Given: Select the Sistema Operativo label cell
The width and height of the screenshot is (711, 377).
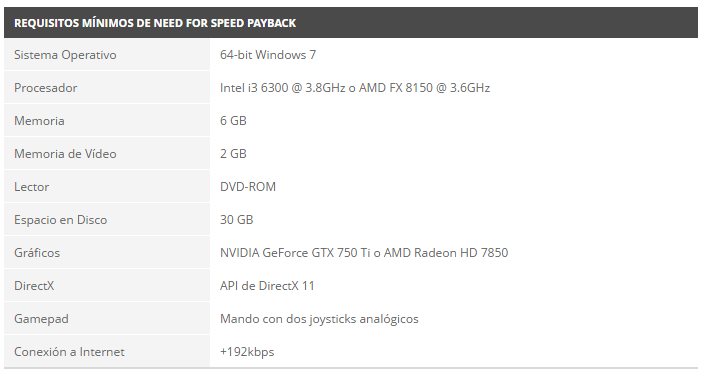Looking at the screenshot, I should [x=107, y=55].
